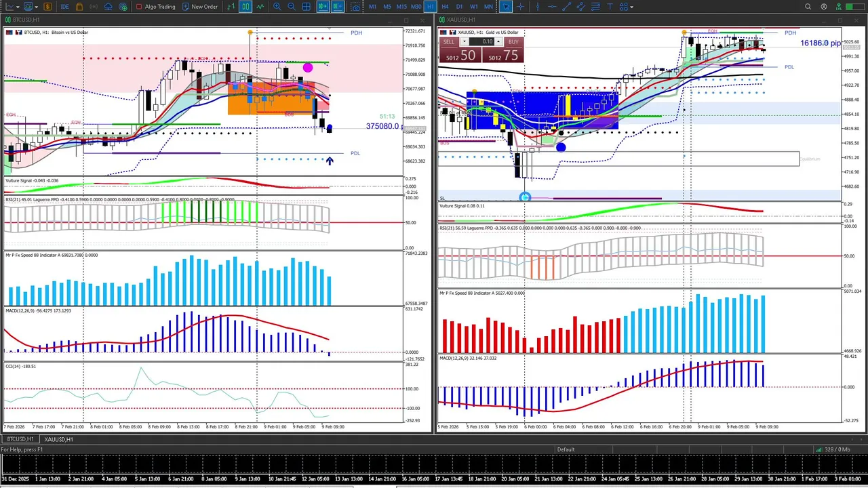Activate the BTCUSD,H1 window title bar
Viewport: 868px width, 488px height.
point(217,20)
